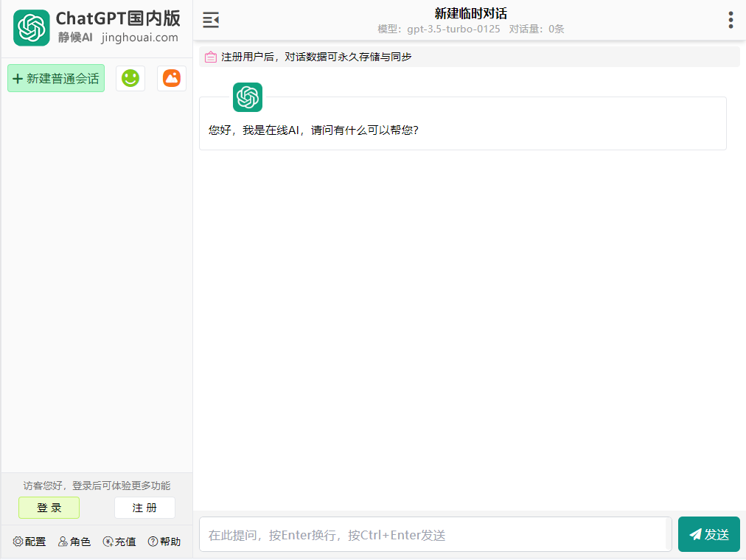Open 角色 roles in the bottom bar
This screenshot has width=746, height=560.
pyautogui.click(x=74, y=542)
